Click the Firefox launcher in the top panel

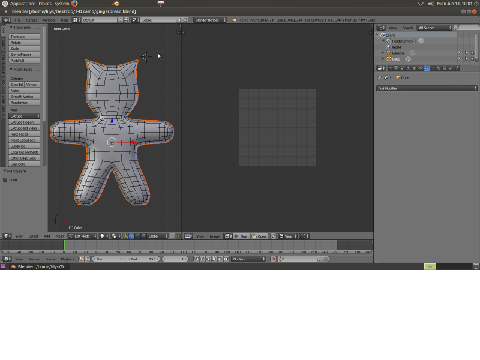click(x=74, y=3)
